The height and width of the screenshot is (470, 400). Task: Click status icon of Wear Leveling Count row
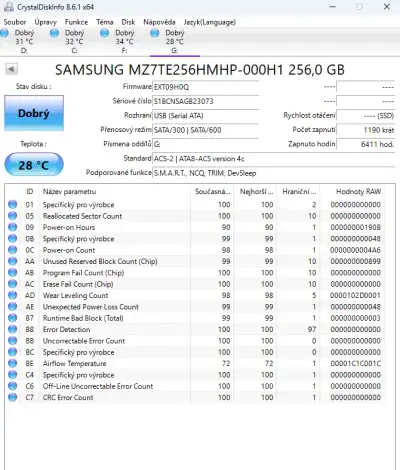pyautogui.click(x=13, y=295)
